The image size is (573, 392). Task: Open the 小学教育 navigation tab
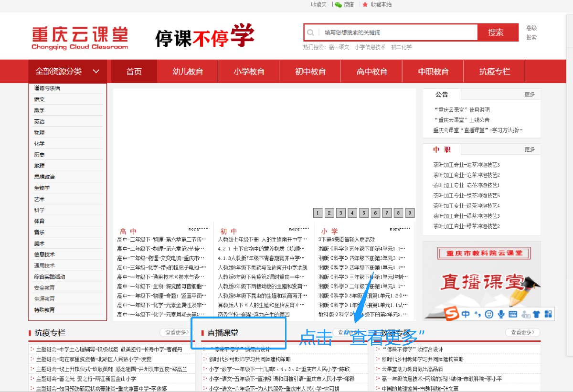(x=249, y=72)
